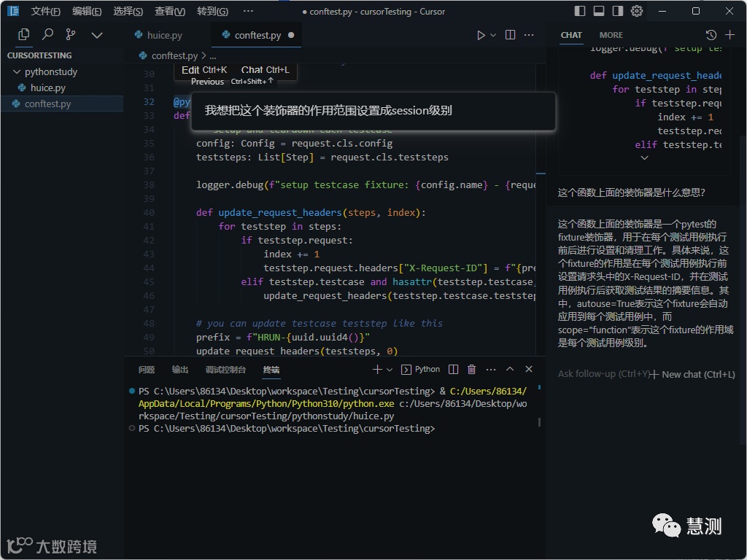
Task: Focus the prompt input about session级别
Action: (x=373, y=111)
